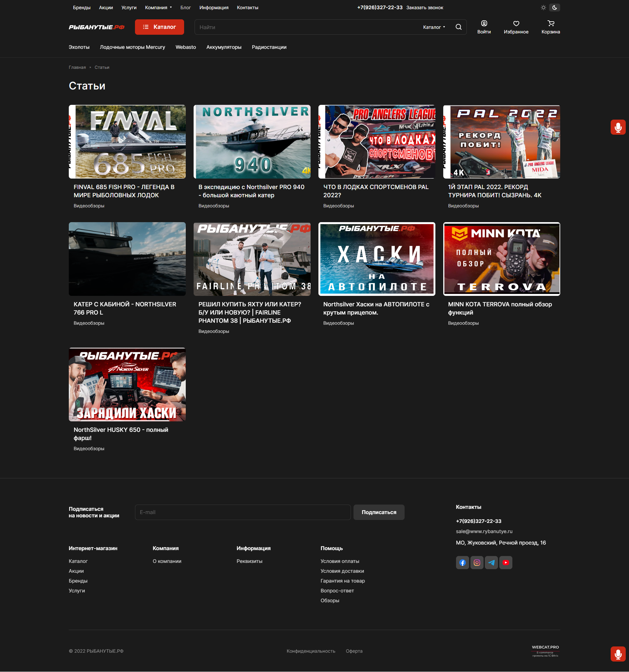Open the Хаски на автопилоте thumbnail
Viewport: 629px width, 672px height.
coord(377,259)
